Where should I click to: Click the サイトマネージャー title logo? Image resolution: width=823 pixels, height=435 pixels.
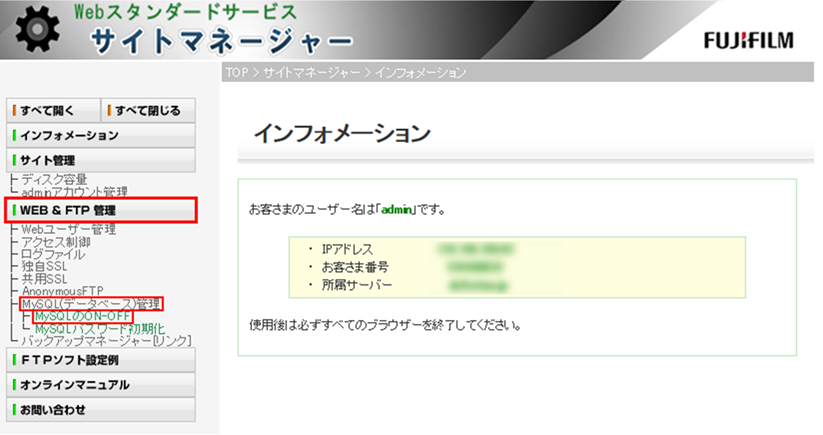tap(220, 41)
